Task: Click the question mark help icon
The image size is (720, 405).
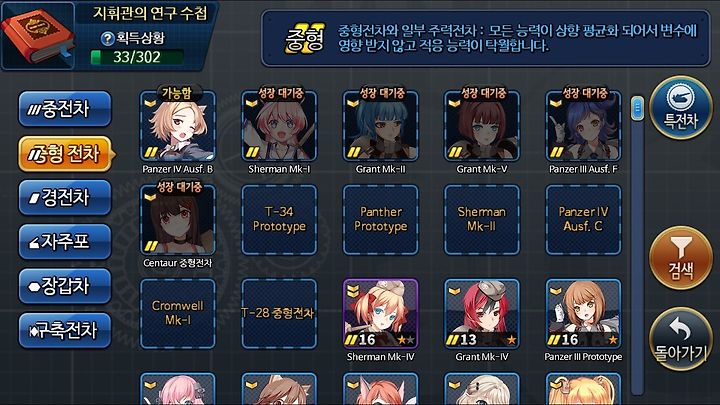Action: [x=107, y=39]
